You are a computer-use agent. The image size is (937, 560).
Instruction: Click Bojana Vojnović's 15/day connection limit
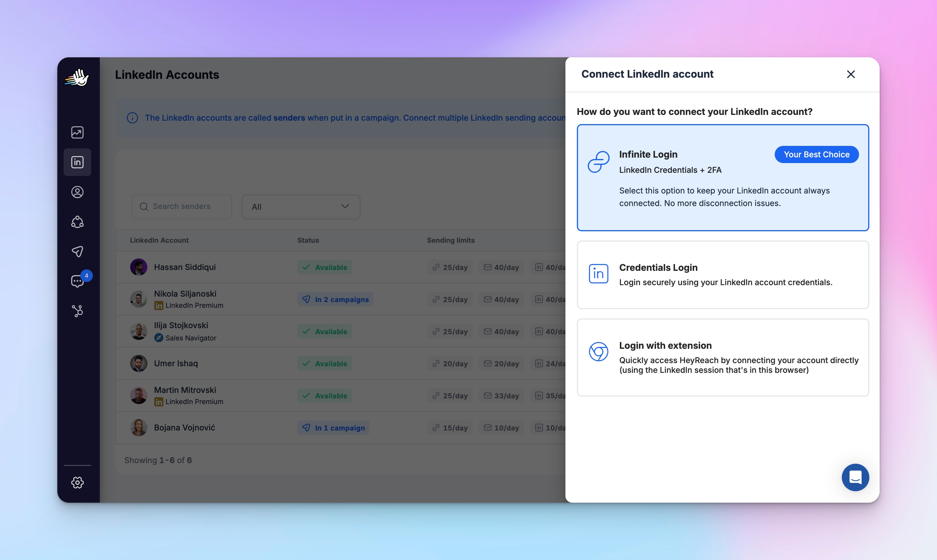click(450, 428)
